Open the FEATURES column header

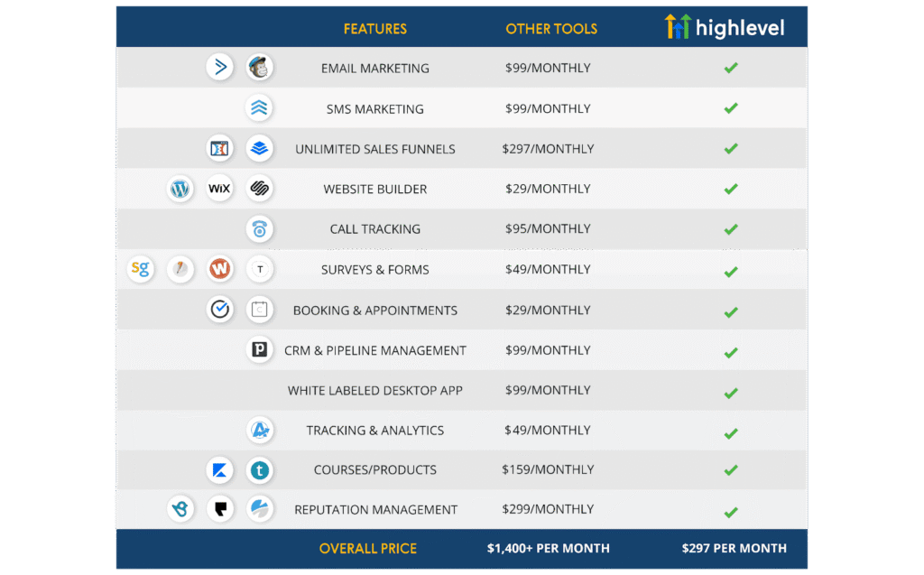pyautogui.click(x=374, y=28)
